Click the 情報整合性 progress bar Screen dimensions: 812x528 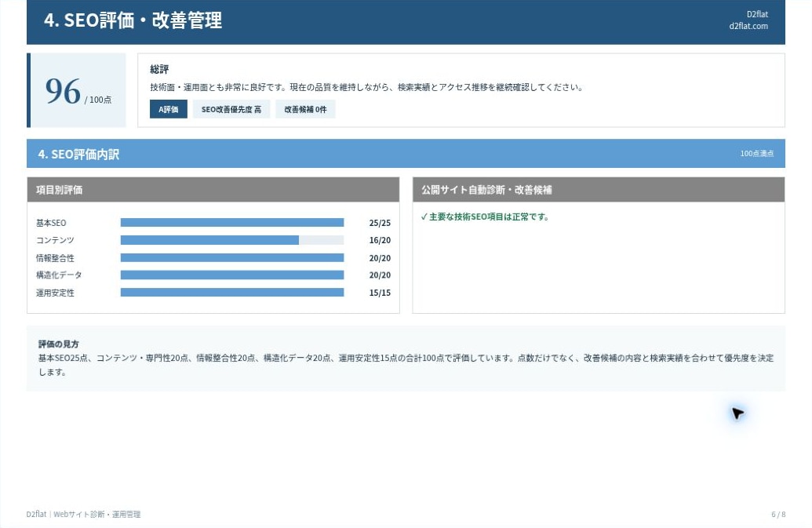[232, 258]
